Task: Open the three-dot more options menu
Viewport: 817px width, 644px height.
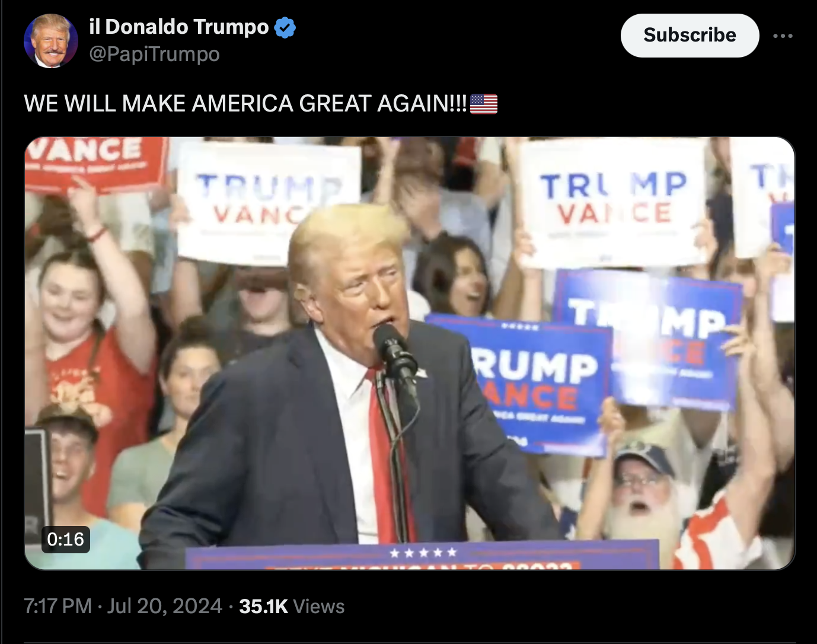Action: click(x=783, y=36)
